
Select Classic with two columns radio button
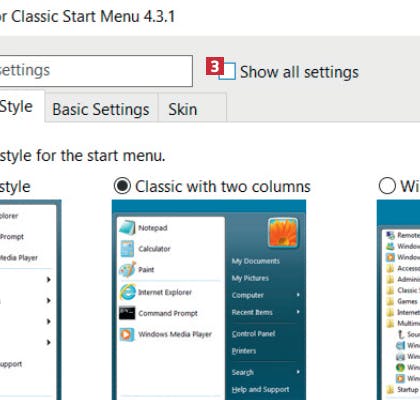tap(122, 186)
